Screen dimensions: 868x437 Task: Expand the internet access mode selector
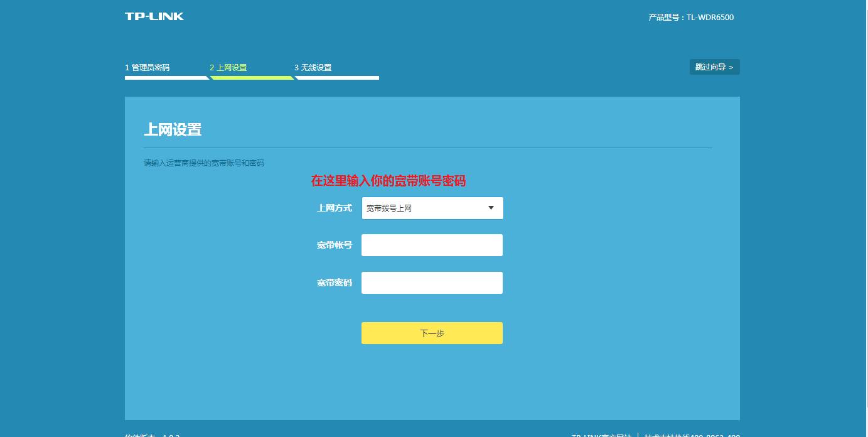[432, 208]
